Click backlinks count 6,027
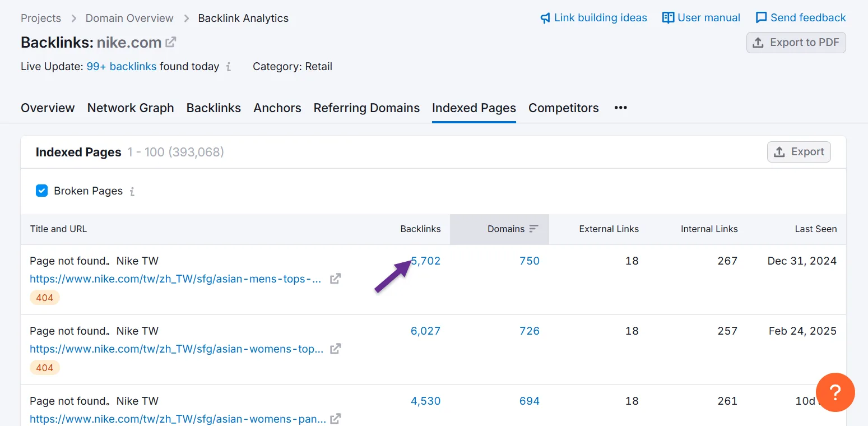The width and height of the screenshot is (868, 426). [426, 331]
